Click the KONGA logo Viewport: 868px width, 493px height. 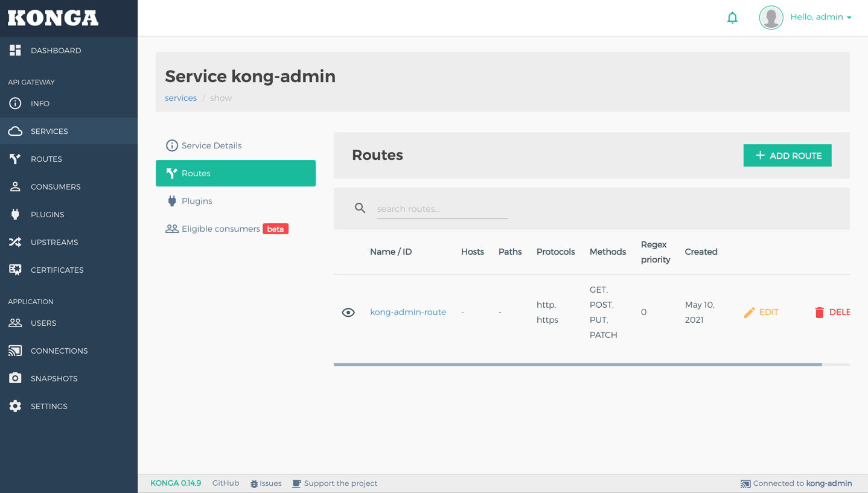coord(53,18)
